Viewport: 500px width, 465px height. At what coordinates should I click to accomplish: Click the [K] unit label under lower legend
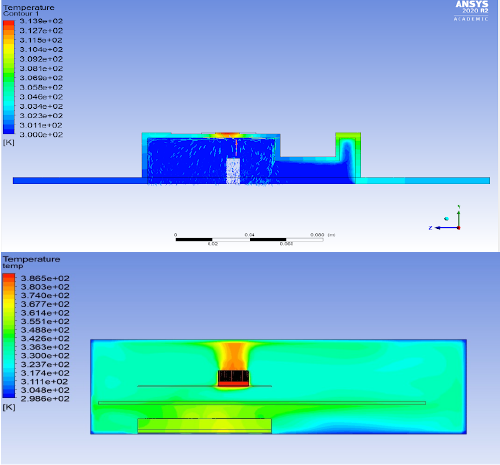coord(9,407)
